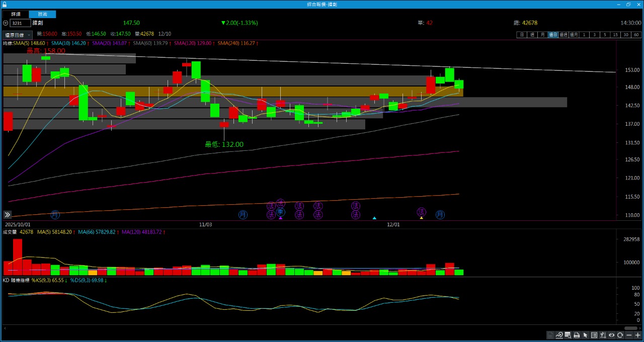The width and height of the screenshot is (644, 342).
Task: Select the 月 monthly period button
Action: [542, 35]
